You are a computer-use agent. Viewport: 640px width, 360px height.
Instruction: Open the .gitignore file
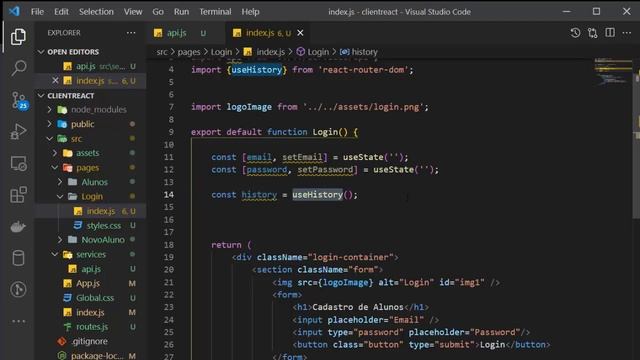click(x=89, y=341)
